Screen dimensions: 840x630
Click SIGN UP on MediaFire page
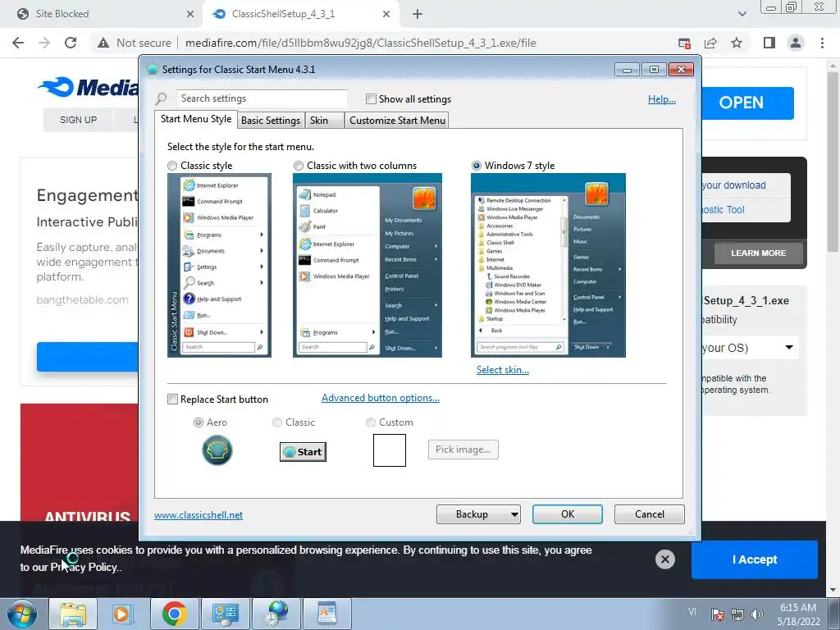pyautogui.click(x=78, y=120)
